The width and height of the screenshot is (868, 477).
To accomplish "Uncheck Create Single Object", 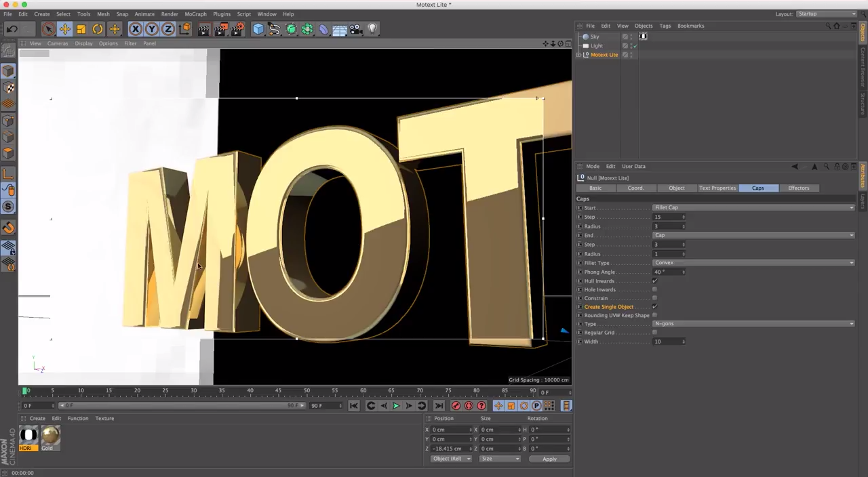I will click(654, 307).
